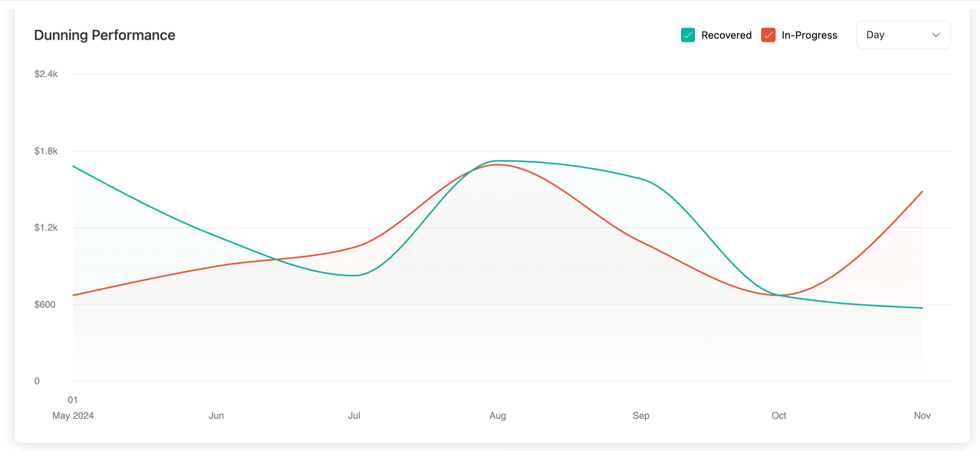Click the Nov month label
980x451 pixels.
click(922, 416)
